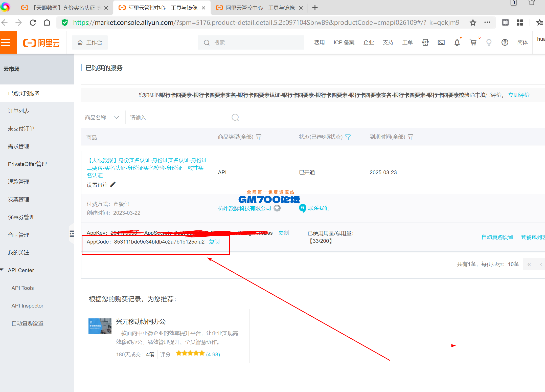The width and height of the screenshot is (545, 392).
Task: Refresh the page in the browser toolbar
Action: pos(33,22)
